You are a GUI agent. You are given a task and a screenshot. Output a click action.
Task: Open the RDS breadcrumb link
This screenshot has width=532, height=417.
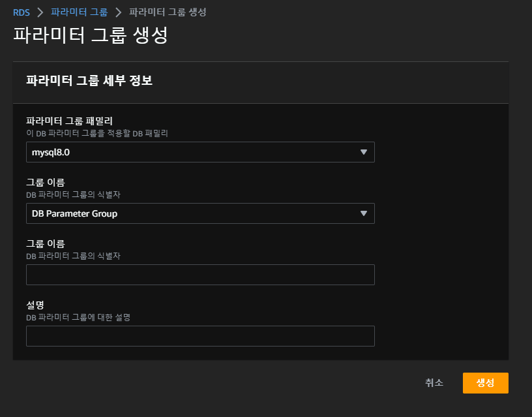pos(21,12)
